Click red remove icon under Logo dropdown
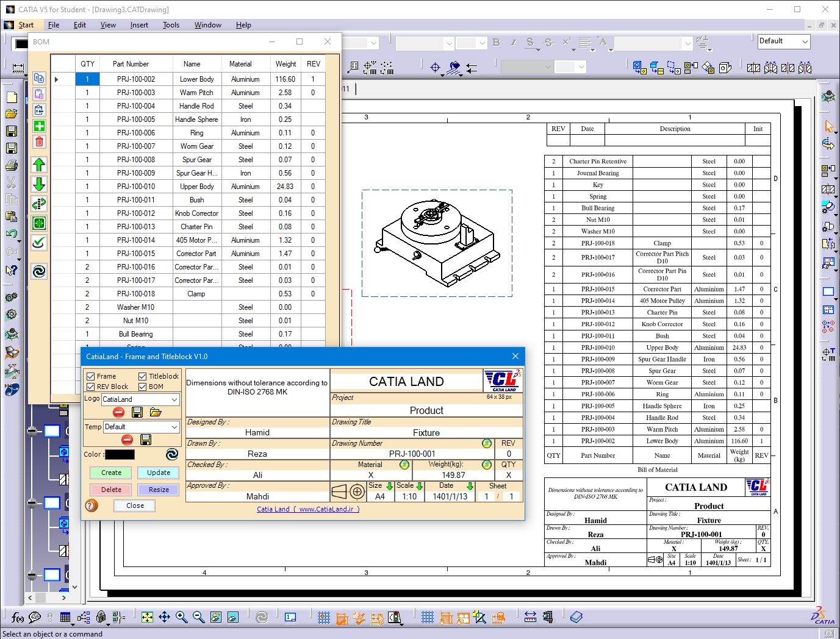 tap(119, 412)
